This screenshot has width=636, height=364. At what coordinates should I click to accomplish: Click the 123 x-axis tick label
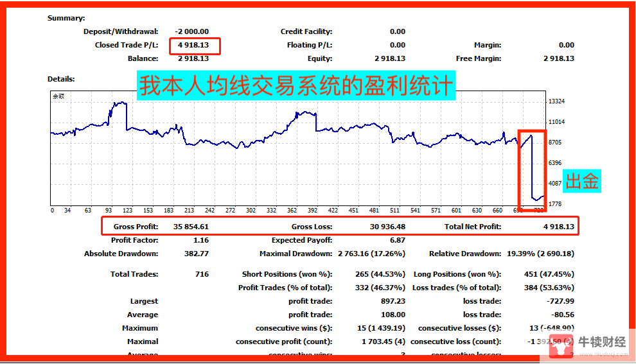click(128, 211)
